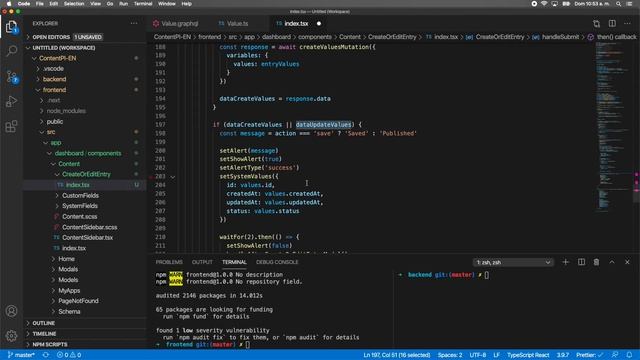Open the Manage gear icon
The width and height of the screenshot is (640, 360).
pyautogui.click(x=11, y=336)
